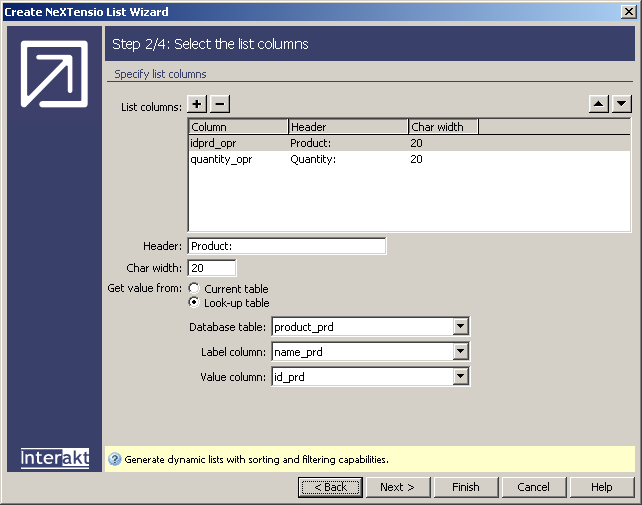Move selected column down with arrow
This screenshot has height=505, width=642.
tap(621, 104)
